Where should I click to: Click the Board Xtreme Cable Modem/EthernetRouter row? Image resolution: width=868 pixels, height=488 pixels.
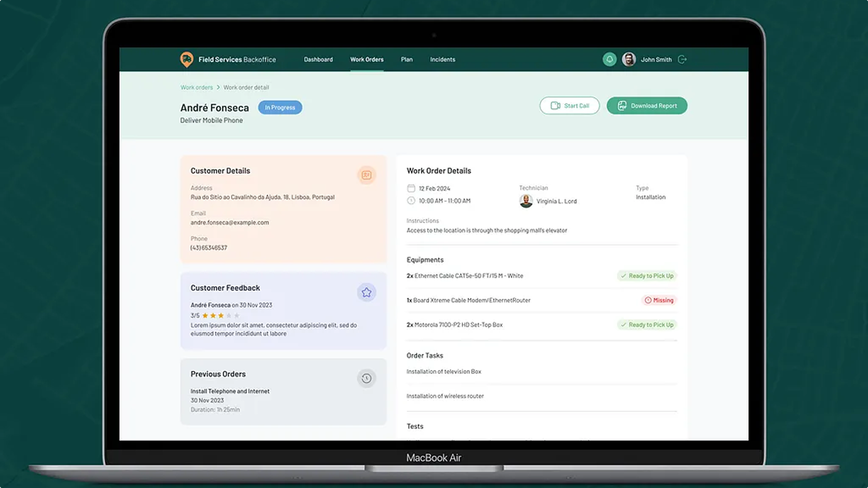(x=542, y=300)
